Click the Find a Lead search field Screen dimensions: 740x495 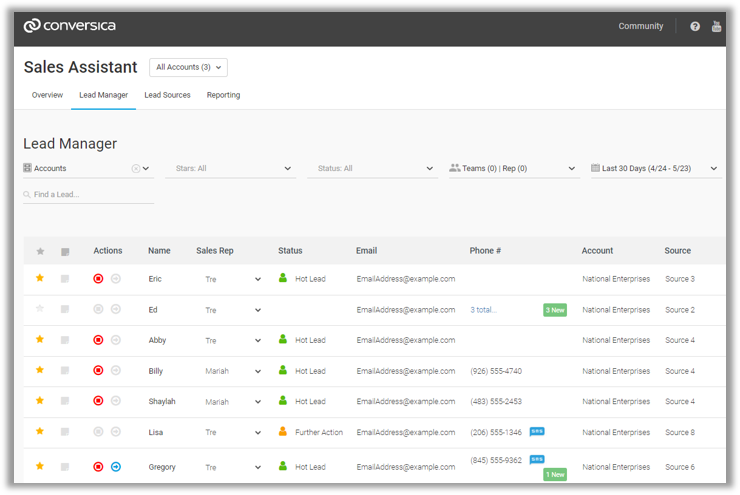(x=89, y=194)
